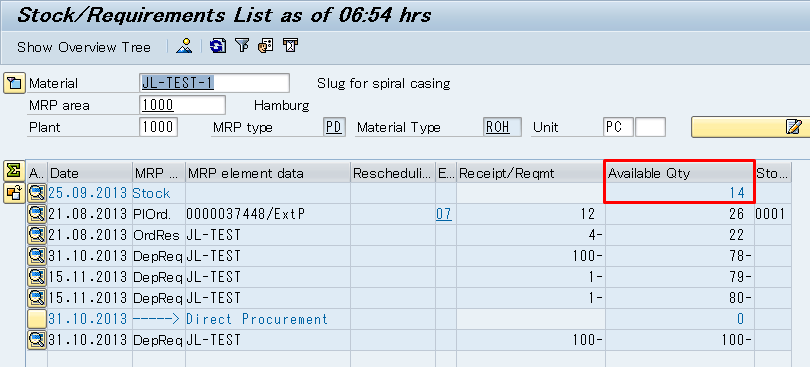Image resolution: width=810 pixels, height=367 pixels.
Task: Click the MRP area field 1000
Action: click(x=182, y=105)
